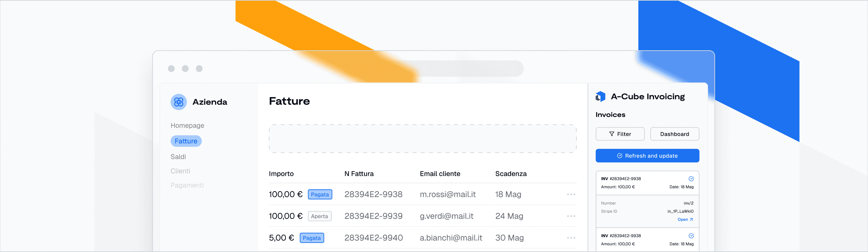Screen dimensions: 868x252
Task: Click the Importo column header
Action: (x=281, y=174)
